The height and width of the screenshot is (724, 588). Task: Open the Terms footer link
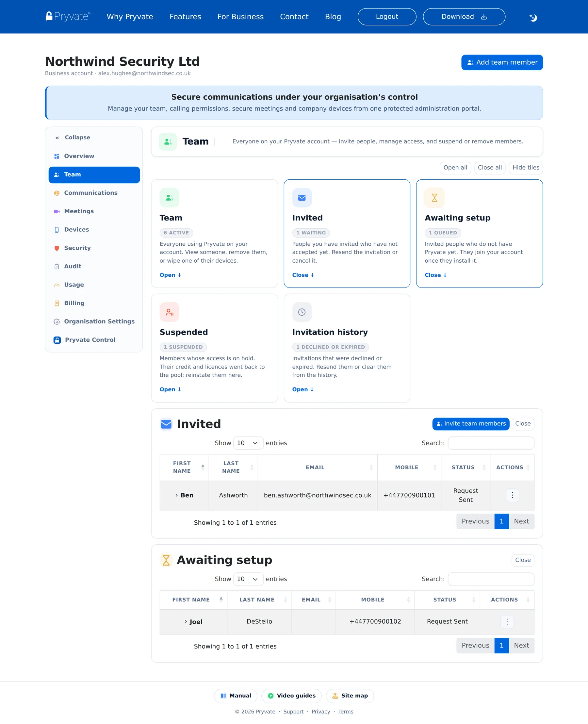pyautogui.click(x=346, y=712)
